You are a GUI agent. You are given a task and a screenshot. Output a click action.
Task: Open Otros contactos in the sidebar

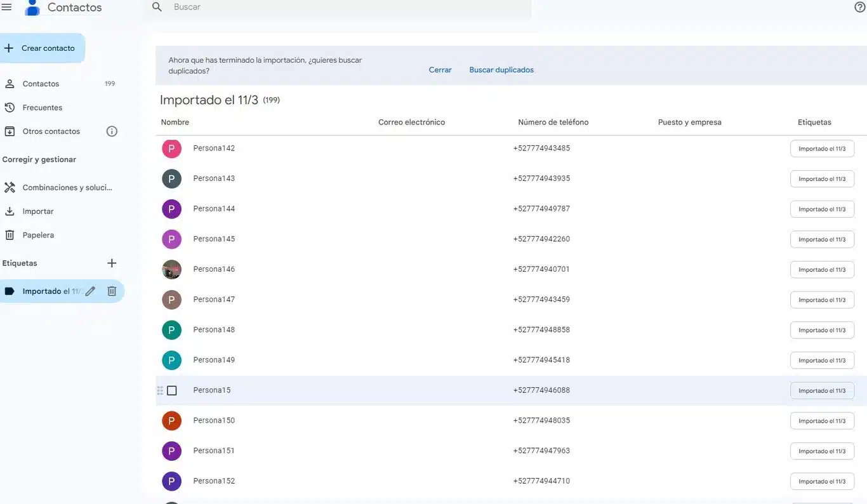click(51, 131)
